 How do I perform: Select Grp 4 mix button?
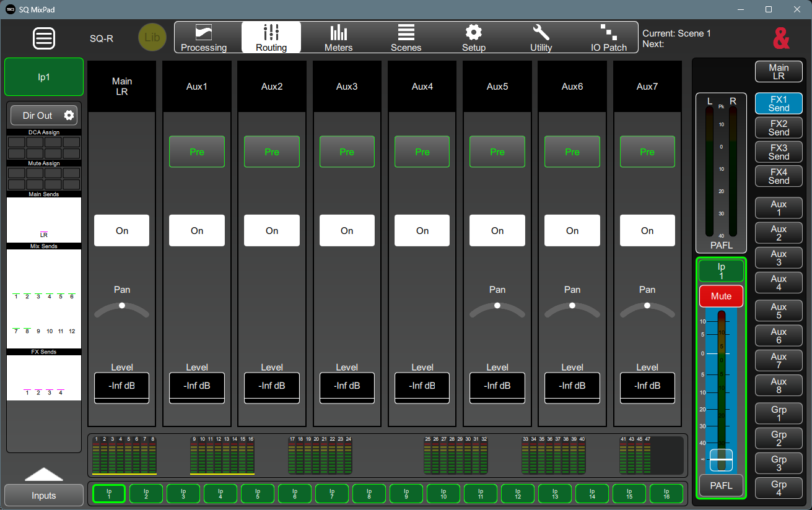(779, 488)
